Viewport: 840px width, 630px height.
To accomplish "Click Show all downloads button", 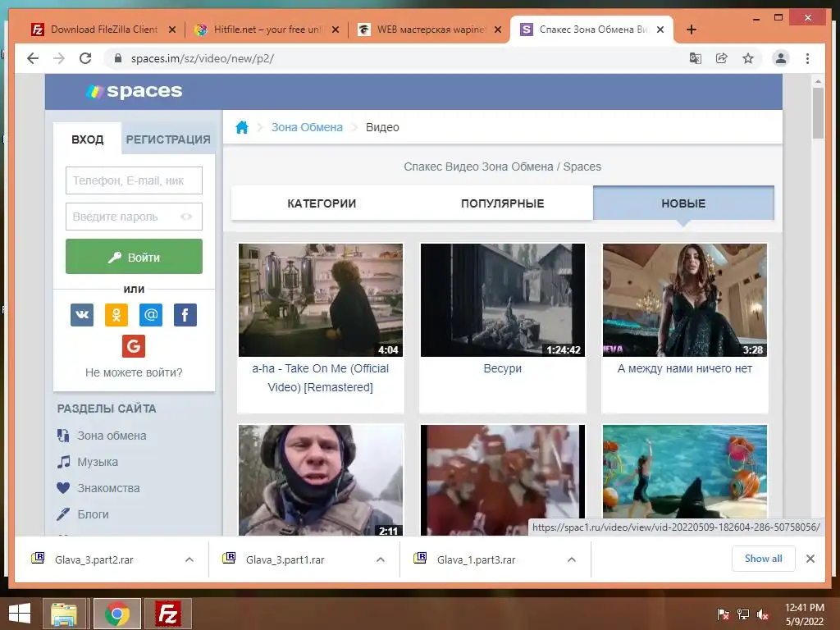I will pyautogui.click(x=764, y=559).
